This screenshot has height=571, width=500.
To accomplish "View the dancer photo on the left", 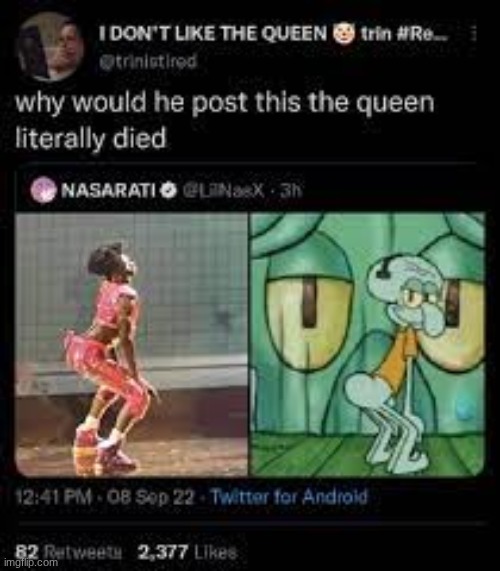I will point(133,344).
